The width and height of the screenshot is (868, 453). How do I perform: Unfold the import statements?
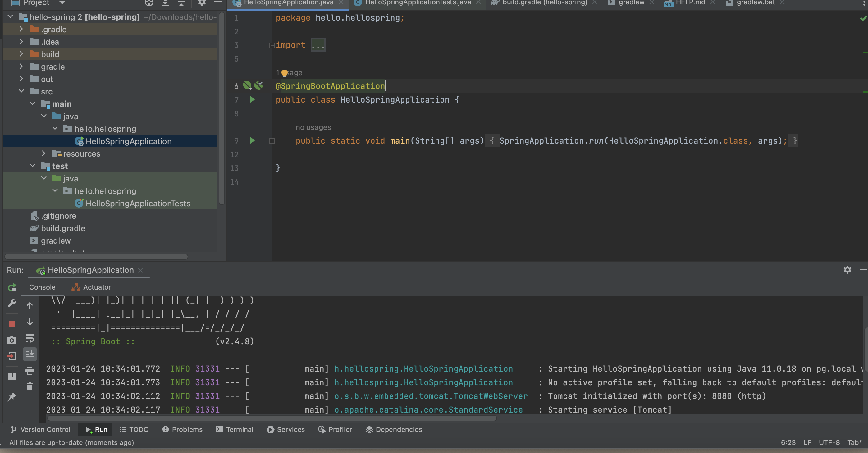click(272, 45)
